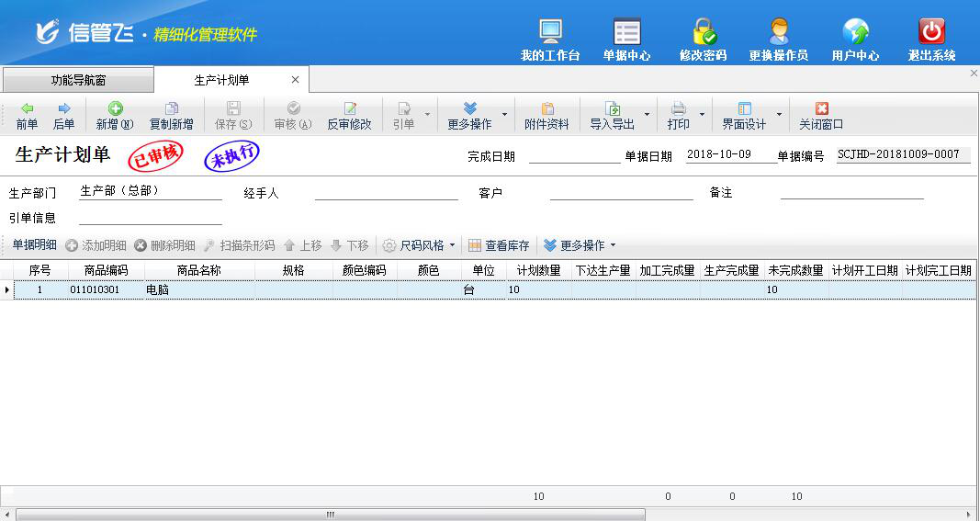Expand the Import/Export (导入导出) dropdown arrow
Screen dimensions: 980x521
[647, 116]
